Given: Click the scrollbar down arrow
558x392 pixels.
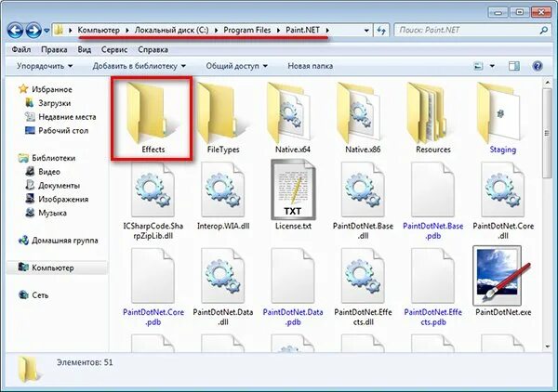Looking at the screenshot, I should [548, 346].
